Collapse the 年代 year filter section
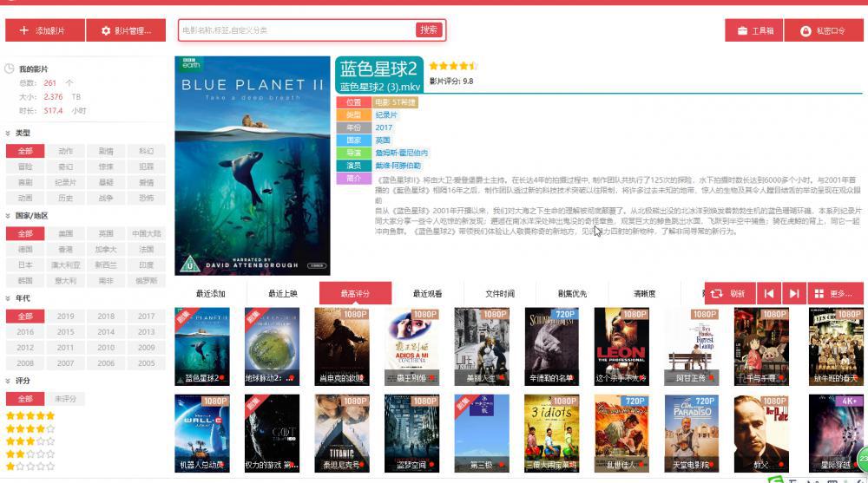Screen dimensions: 868x483 point(8,298)
